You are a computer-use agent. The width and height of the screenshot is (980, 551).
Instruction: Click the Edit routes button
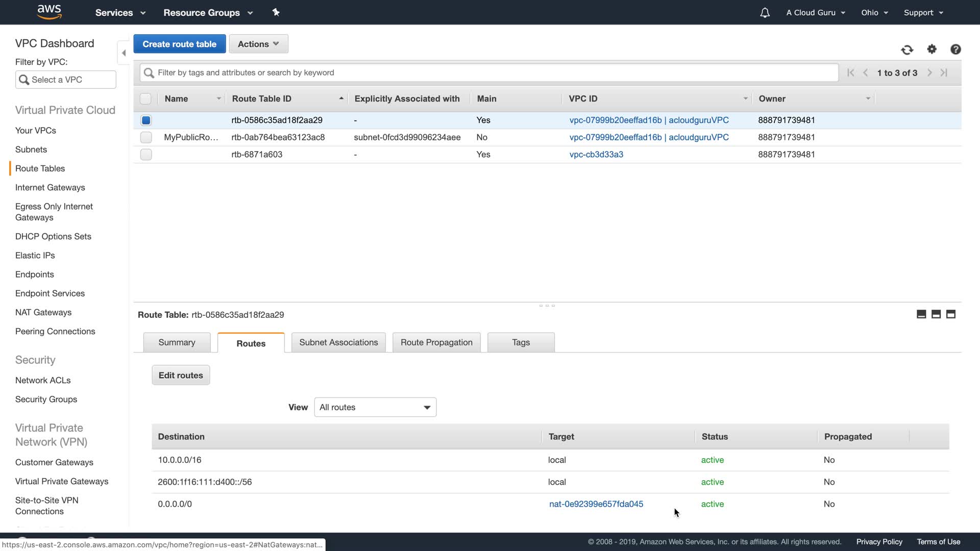[181, 375]
